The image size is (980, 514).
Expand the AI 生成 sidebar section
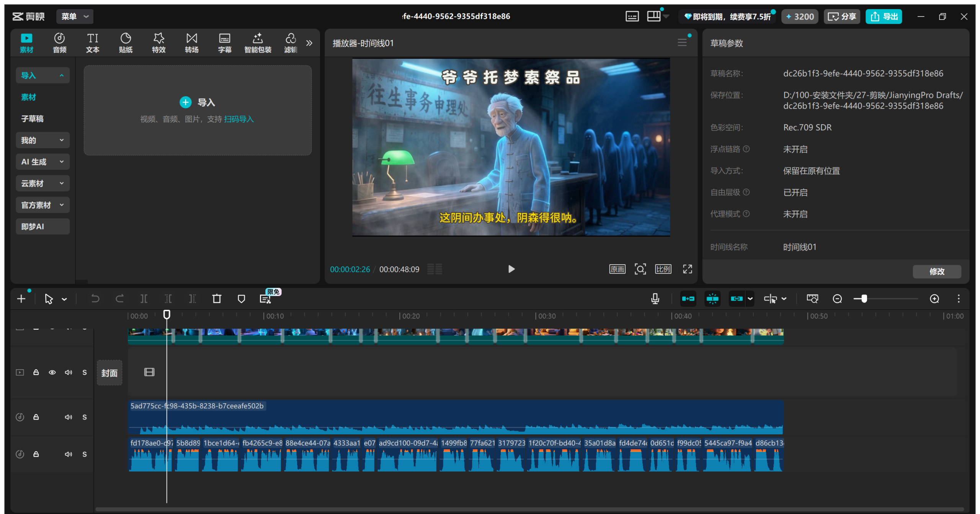click(42, 162)
